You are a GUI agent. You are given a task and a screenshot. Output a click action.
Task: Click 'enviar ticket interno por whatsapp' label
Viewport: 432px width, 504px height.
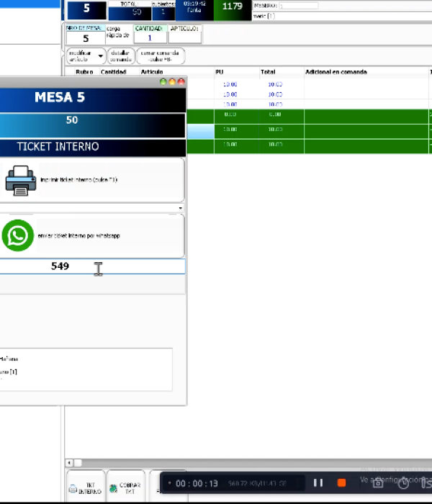78,236
